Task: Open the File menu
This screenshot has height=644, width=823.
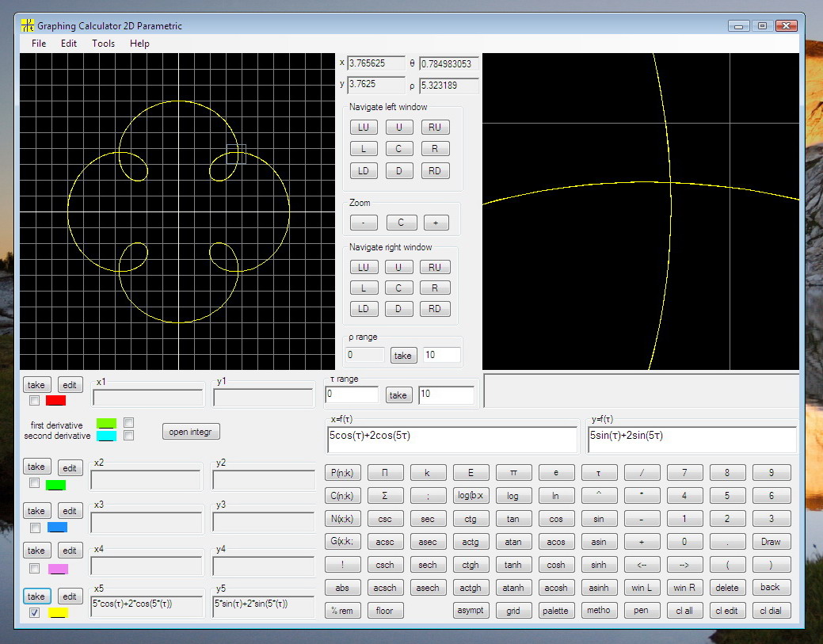Action: coord(38,43)
